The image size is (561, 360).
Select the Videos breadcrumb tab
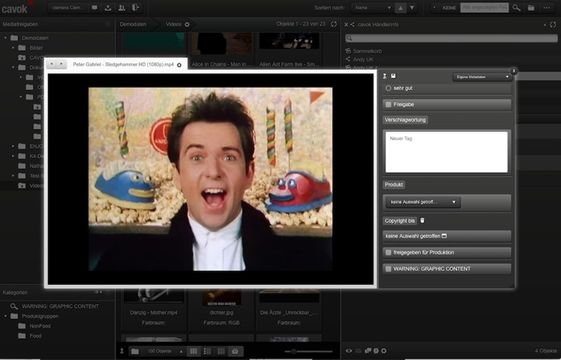[174, 24]
